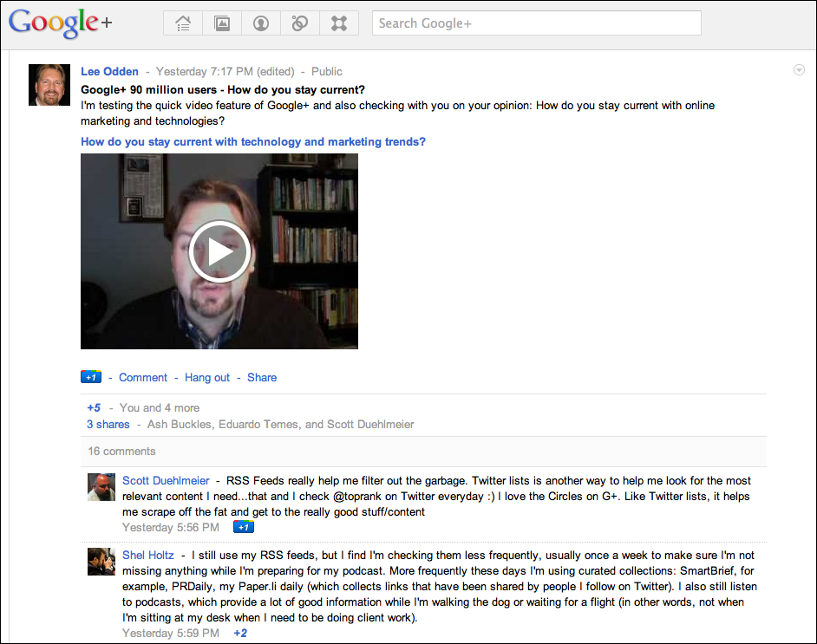Open the video title link about marketing trends

[253, 141]
